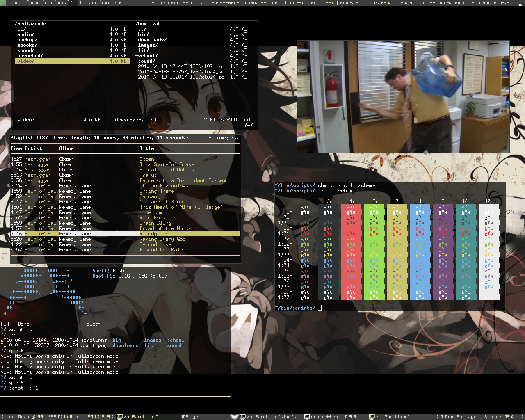This screenshot has width=525, height=420.
Task: Click the terminal icon beside ncmpc++ taskbar entry
Action: click(307, 417)
